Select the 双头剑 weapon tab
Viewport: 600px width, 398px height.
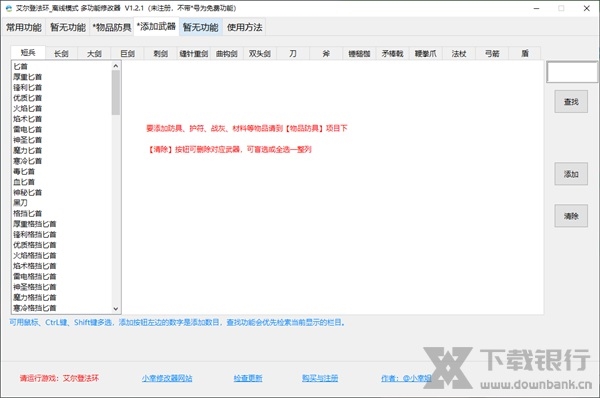[x=260, y=54]
